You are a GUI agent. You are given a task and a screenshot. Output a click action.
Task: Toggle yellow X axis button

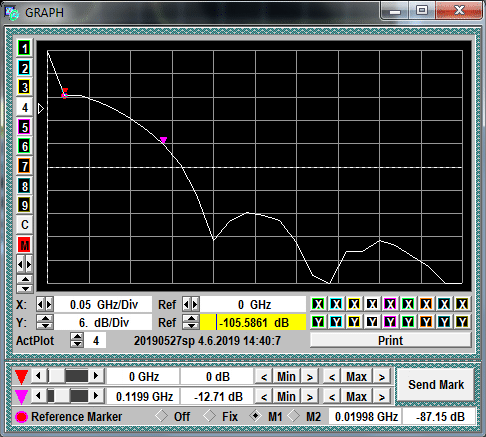354,304
